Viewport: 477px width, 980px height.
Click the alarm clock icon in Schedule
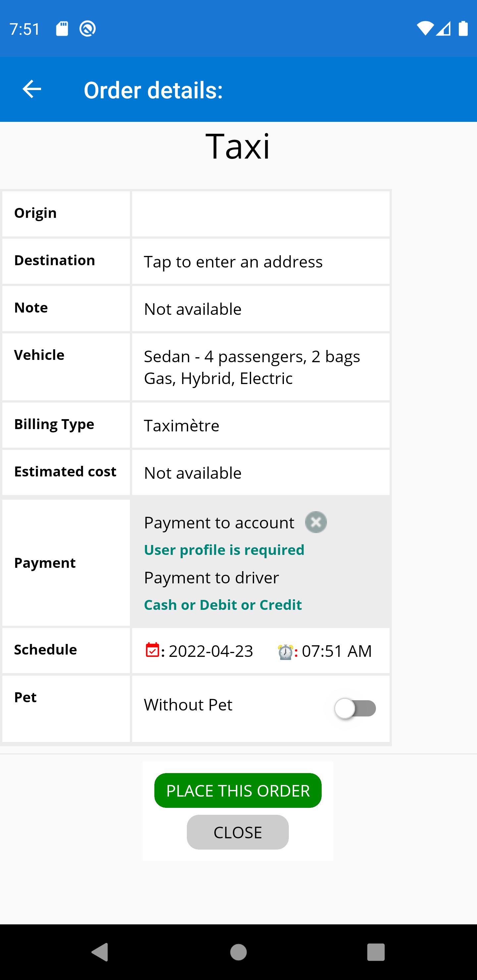[285, 651]
